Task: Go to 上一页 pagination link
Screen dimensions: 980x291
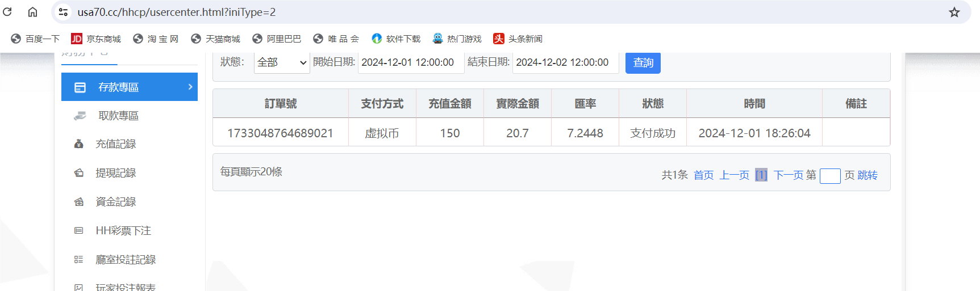Action: point(735,175)
